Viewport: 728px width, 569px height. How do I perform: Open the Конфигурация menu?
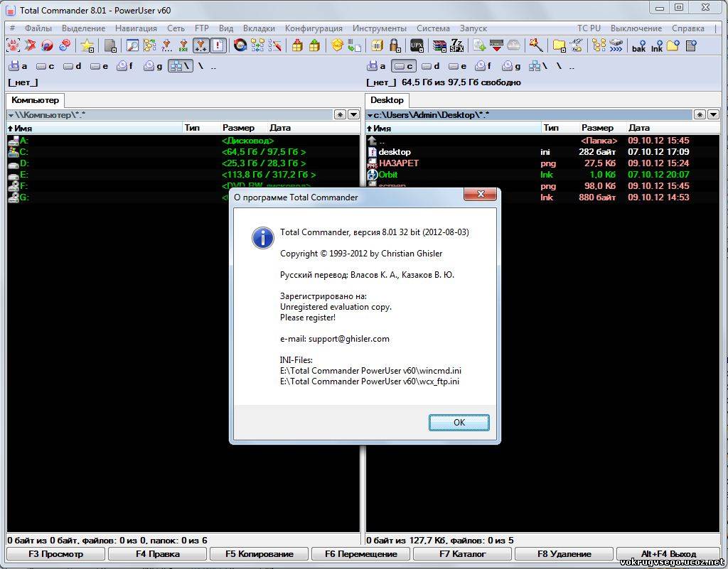point(314,28)
